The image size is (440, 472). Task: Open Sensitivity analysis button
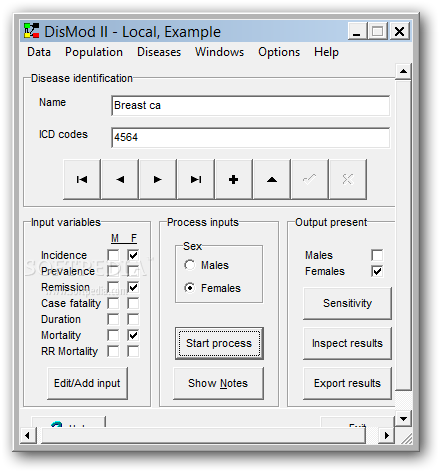[x=347, y=303]
